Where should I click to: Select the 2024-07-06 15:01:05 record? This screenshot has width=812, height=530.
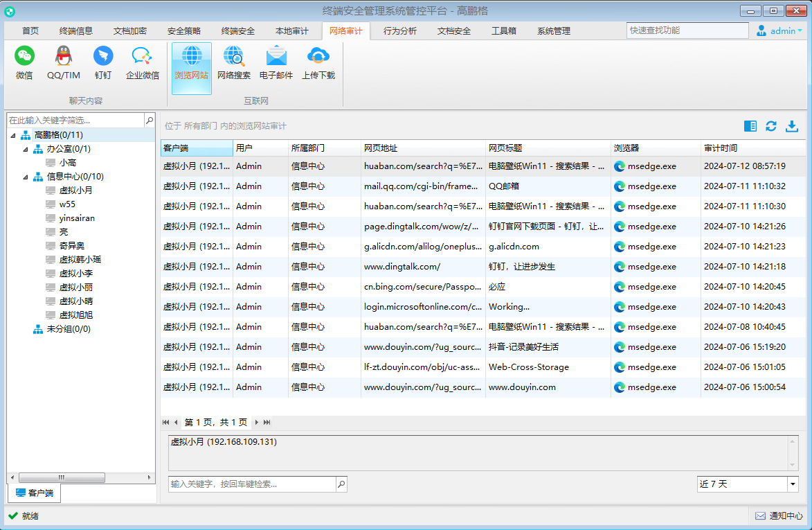click(482, 366)
